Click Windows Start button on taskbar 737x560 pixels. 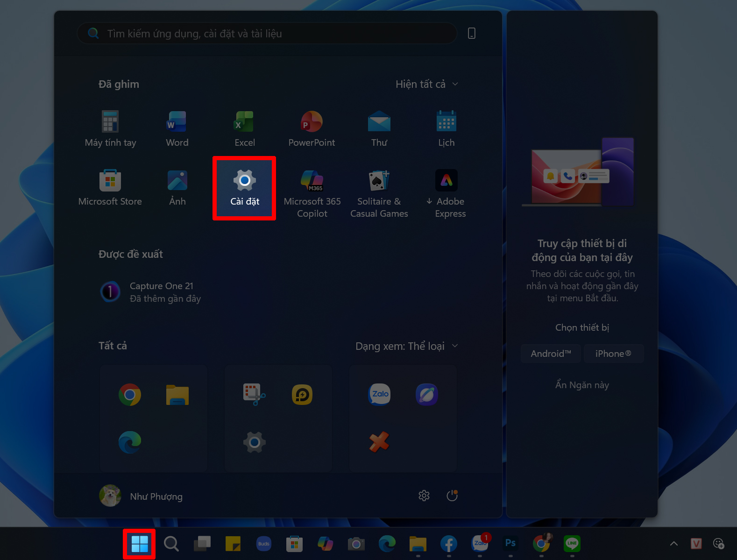point(139,544)
